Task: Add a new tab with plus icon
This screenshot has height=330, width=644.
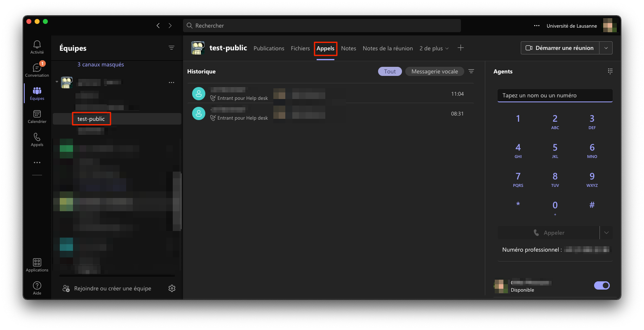Action: (x=461, y=48)
